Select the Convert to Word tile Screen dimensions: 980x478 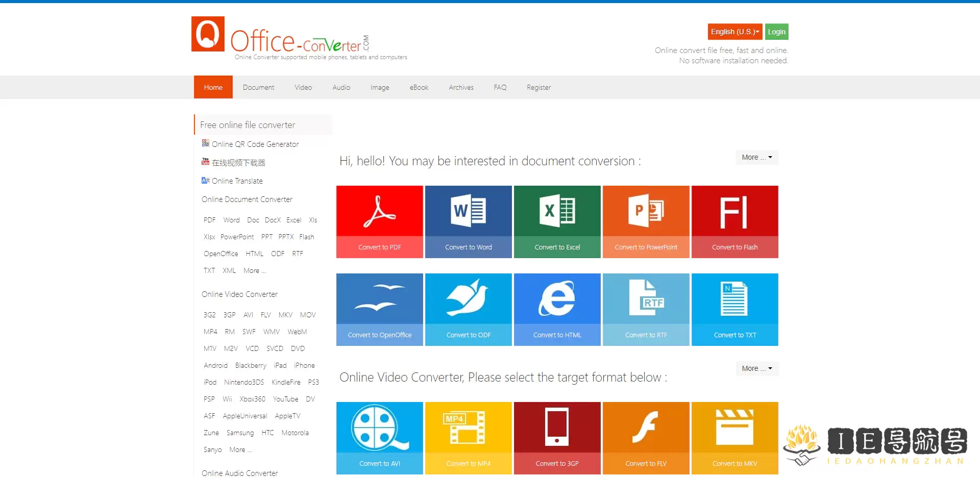click(x=468, y=221)
